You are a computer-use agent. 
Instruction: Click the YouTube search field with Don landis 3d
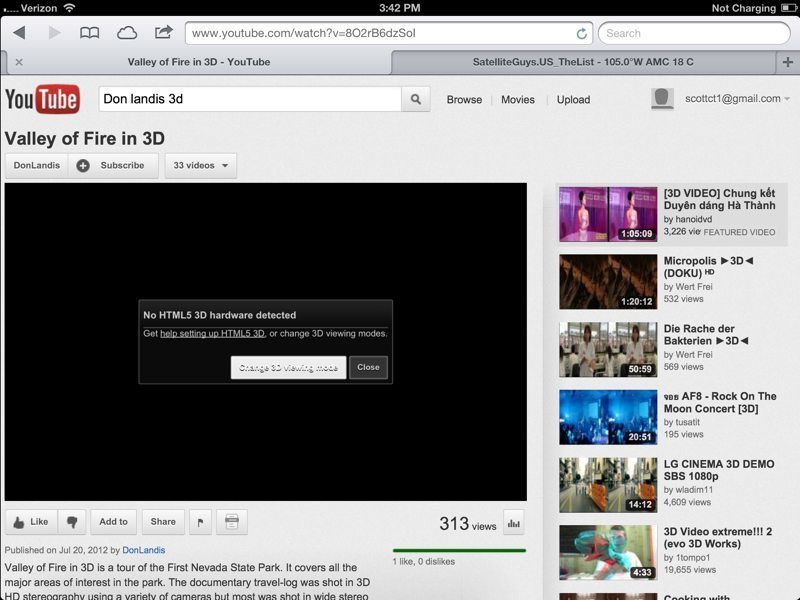(x=250, y=99)
